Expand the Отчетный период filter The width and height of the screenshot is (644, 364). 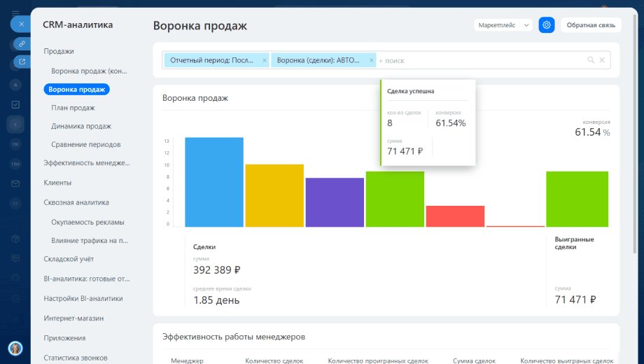click(212, 60)
